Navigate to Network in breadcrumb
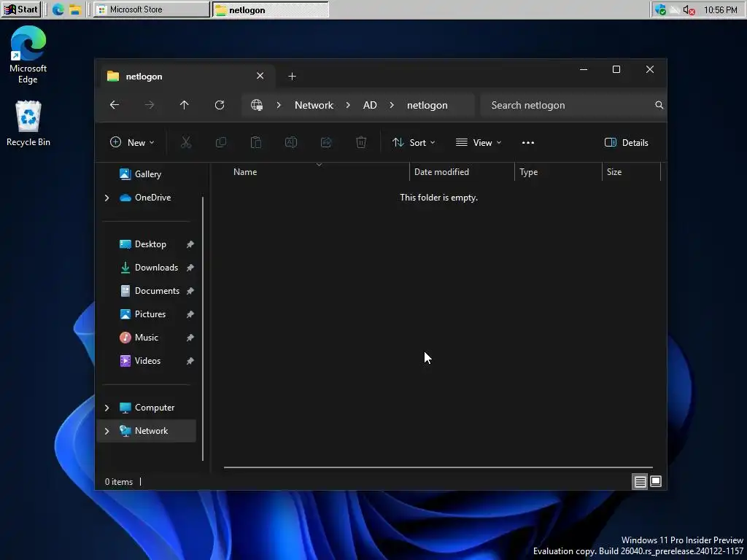The height and width of the screenshot is (560, 747). tap(314, 105)
